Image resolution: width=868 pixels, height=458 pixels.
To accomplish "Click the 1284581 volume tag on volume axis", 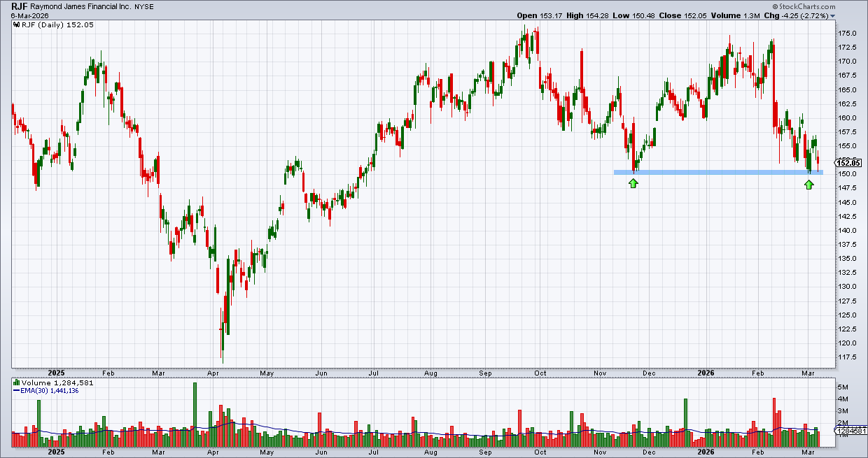I will point(850,431).
